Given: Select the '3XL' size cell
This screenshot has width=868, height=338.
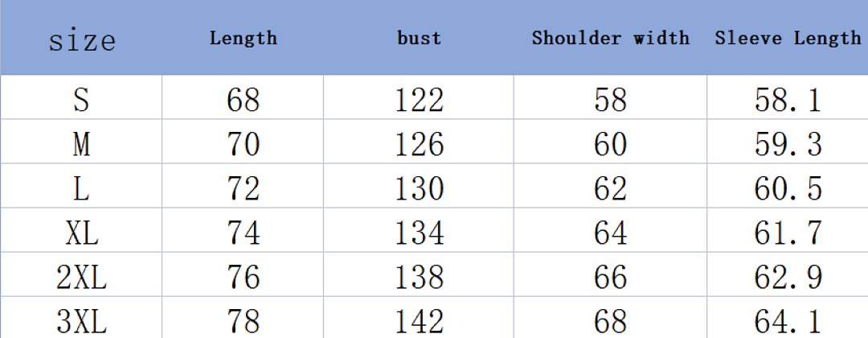Looking at the screenshot, I should tap(81, 321).
